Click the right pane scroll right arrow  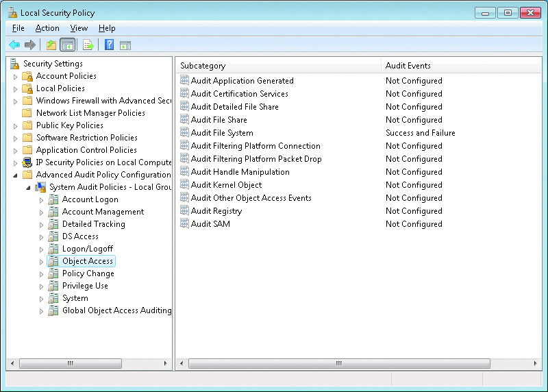tap(536, 363)
